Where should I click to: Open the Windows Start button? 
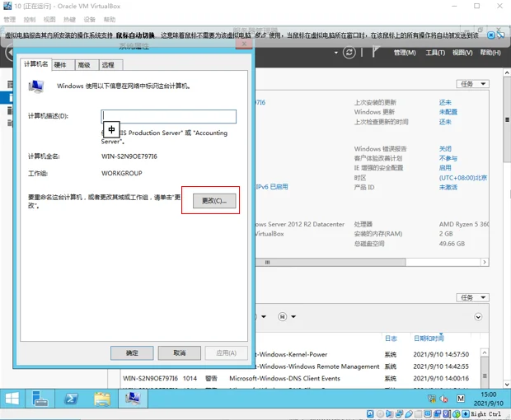point(12,399)
